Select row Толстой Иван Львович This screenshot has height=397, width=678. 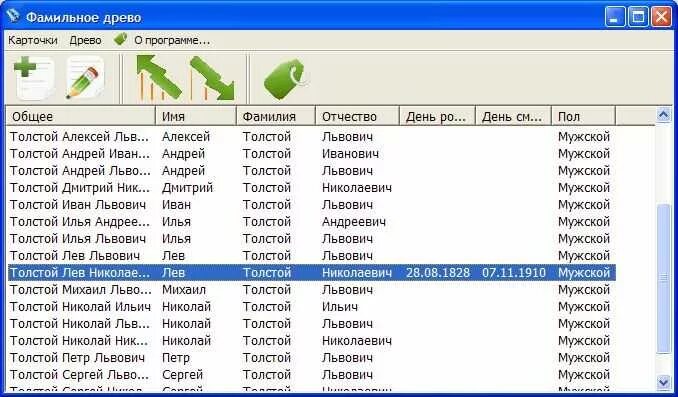[311, 205]
